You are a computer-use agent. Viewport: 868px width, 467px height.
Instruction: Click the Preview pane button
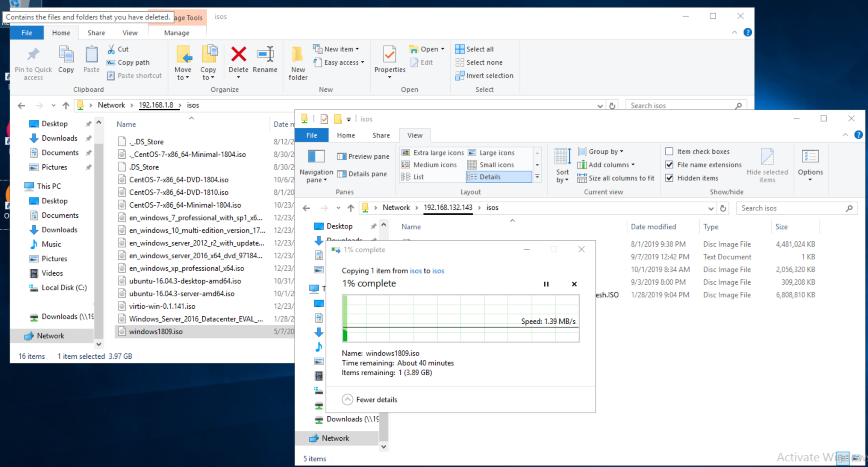point(363,157)
